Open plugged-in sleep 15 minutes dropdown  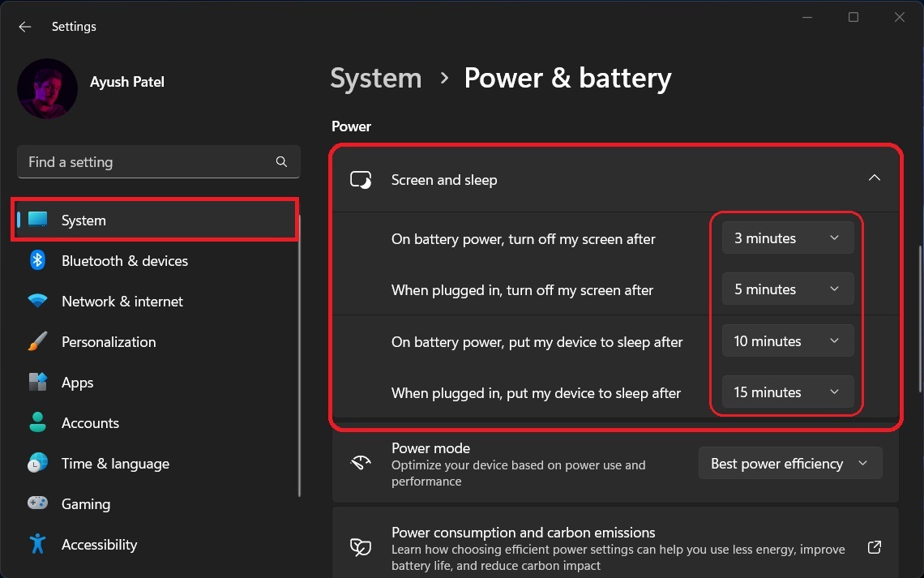tap(787, 392)
